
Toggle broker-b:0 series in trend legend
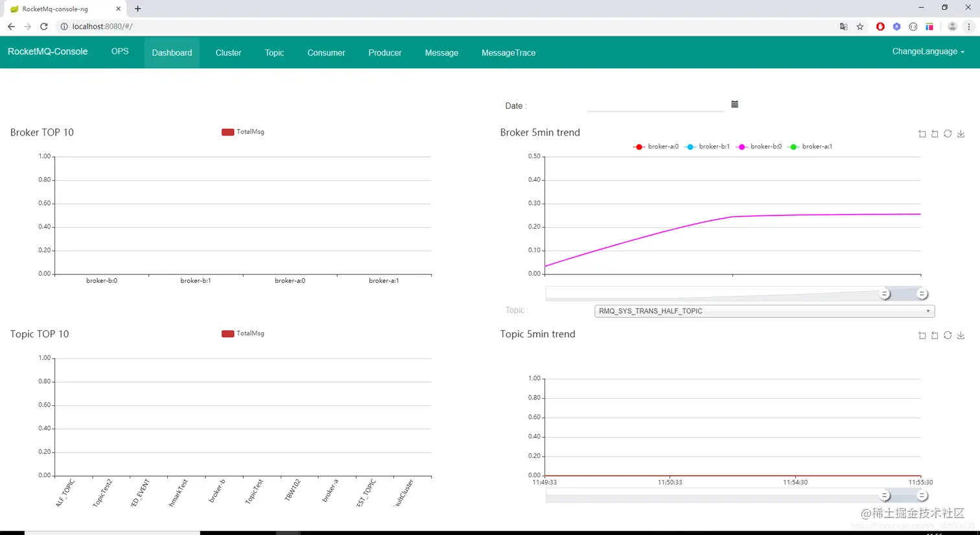759,147
